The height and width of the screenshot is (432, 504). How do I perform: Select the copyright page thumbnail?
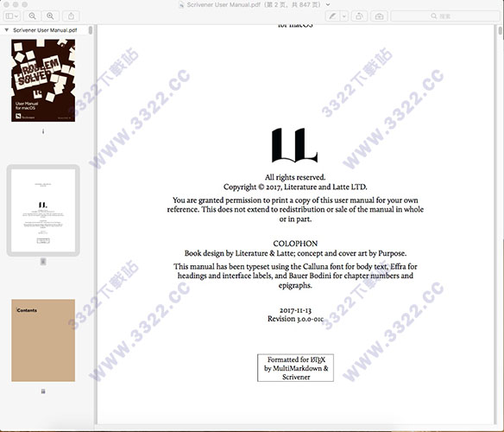(43, 211)
